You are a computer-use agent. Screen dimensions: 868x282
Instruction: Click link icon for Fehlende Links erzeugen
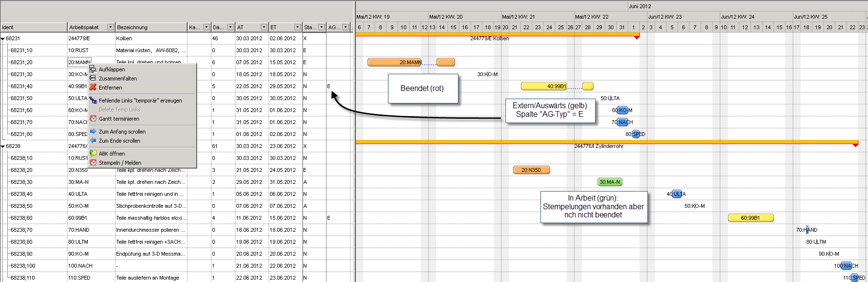tap(93, 101)
